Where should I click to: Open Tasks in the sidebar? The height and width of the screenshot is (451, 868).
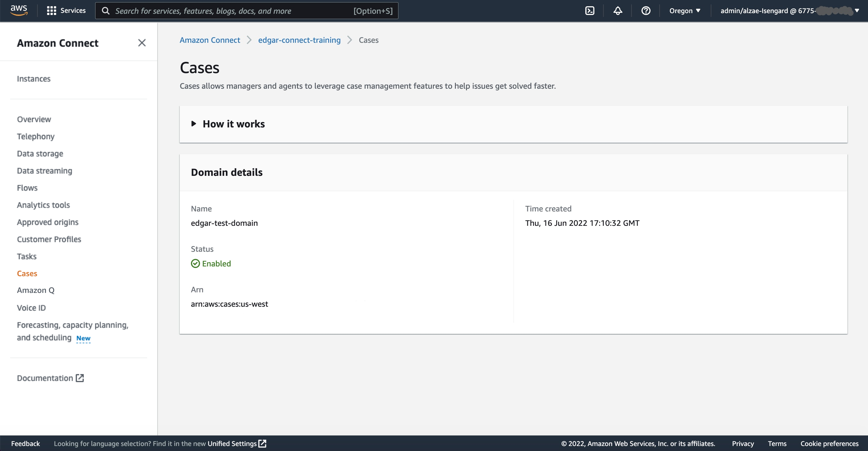pyautogui.click(x=27, y=256)
